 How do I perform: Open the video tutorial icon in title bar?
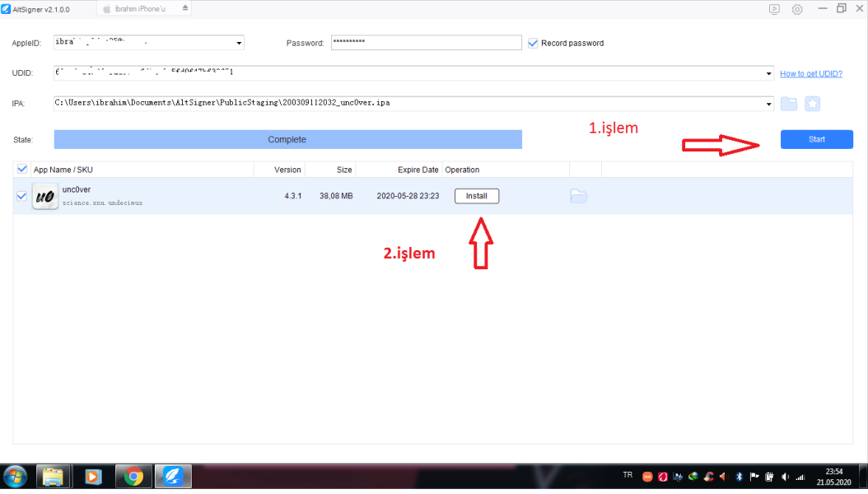(x=774, y=9)
